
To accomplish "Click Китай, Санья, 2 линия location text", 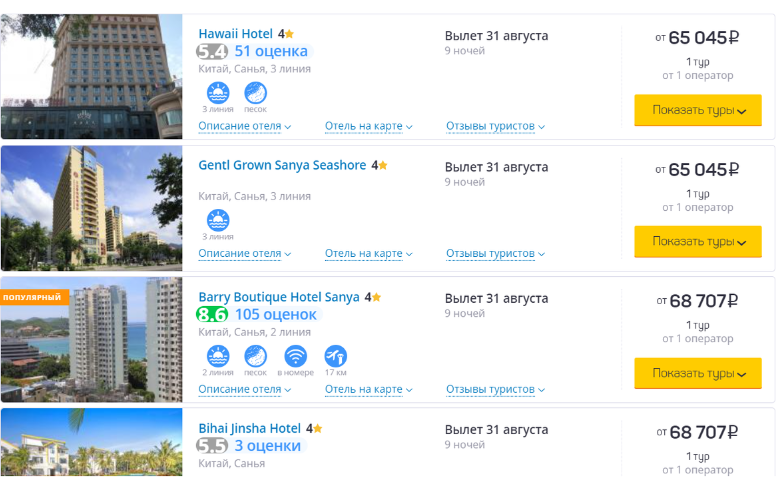I will pyautogui.click(x=255, y=332).
